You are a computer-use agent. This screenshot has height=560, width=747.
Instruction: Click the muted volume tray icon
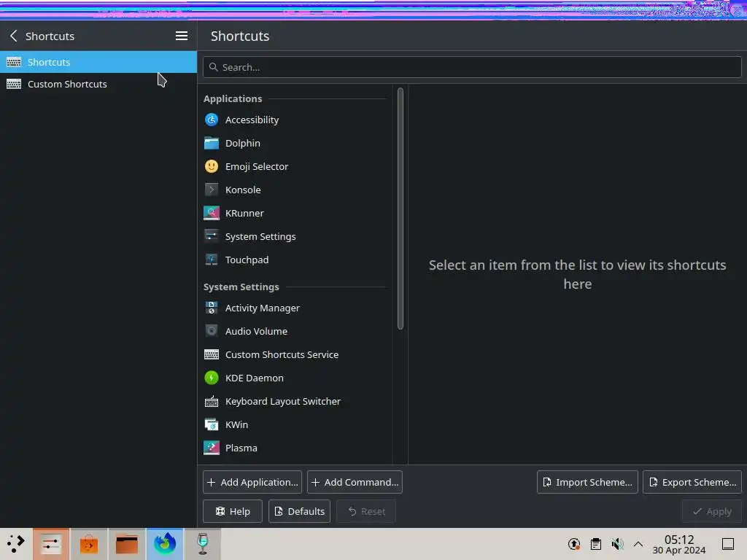(617, 544)
